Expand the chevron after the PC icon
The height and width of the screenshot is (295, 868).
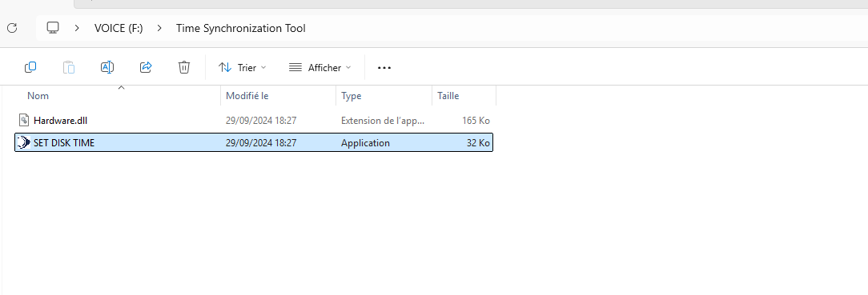77,28
